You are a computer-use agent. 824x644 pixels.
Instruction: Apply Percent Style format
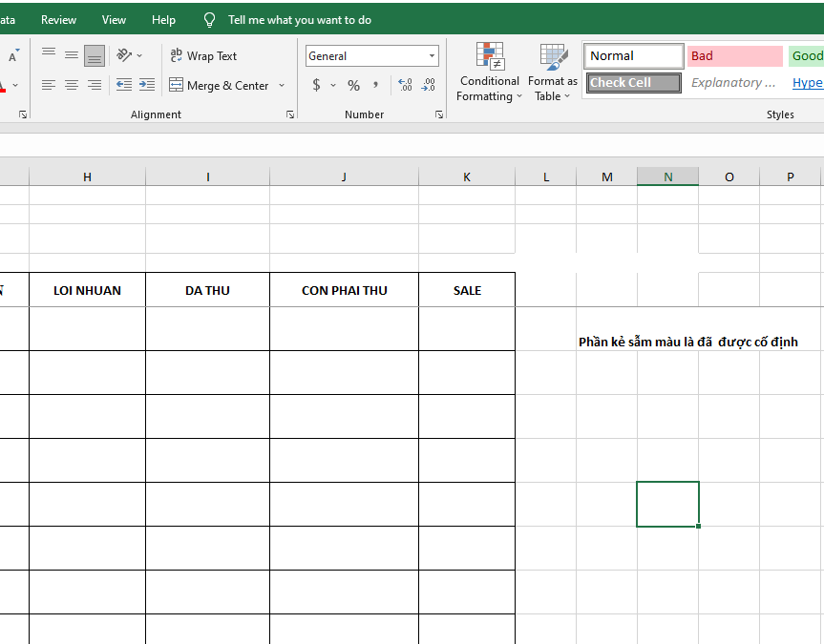[353, 85]
